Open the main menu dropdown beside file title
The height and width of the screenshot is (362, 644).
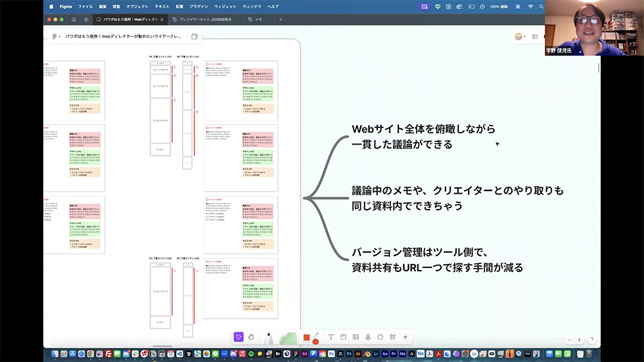pos(56,37)
